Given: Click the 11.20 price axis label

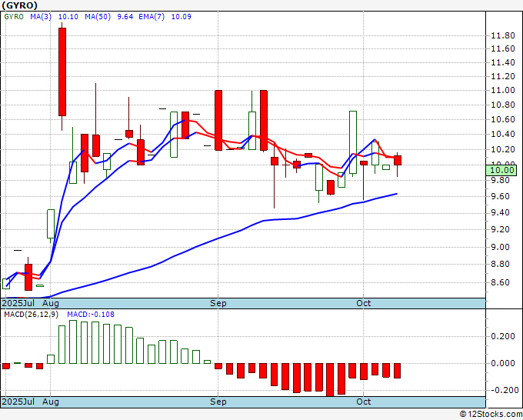Looking at the screenshot, I should point(503,76).
